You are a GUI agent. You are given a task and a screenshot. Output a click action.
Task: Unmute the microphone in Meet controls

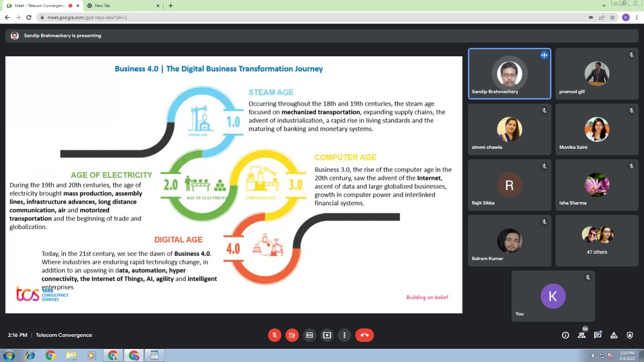(274, 335)
